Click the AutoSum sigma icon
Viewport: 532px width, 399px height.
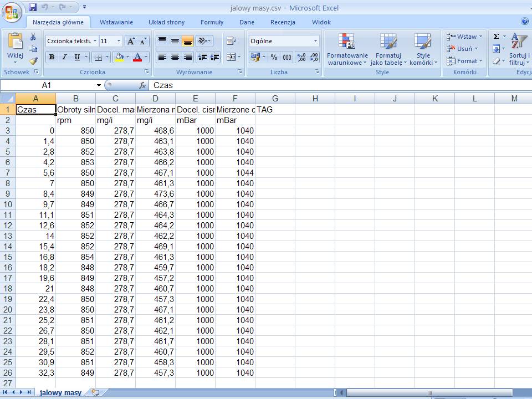tap(497, 37)
